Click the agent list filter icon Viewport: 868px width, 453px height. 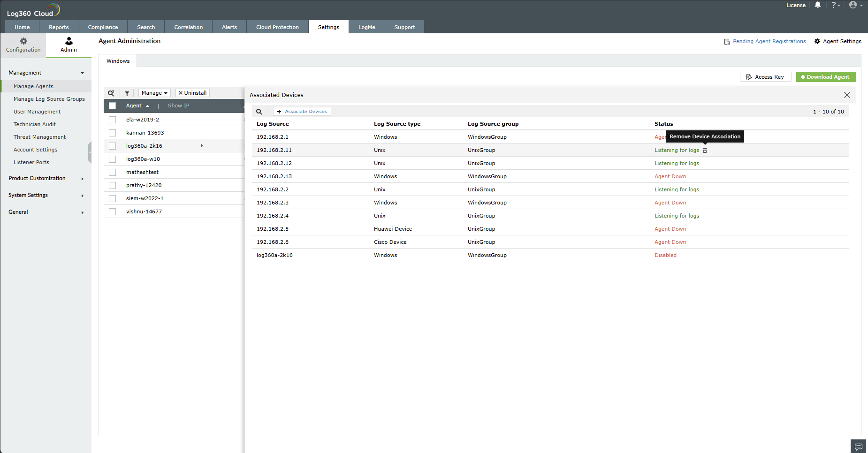(x=127, y=93)
